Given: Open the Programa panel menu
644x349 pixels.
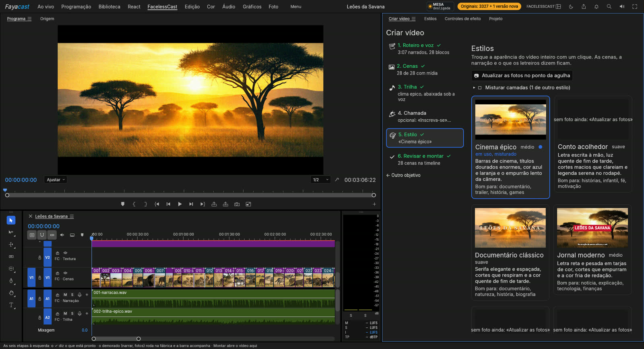Looking at the screenshot, I should [29, 19].
